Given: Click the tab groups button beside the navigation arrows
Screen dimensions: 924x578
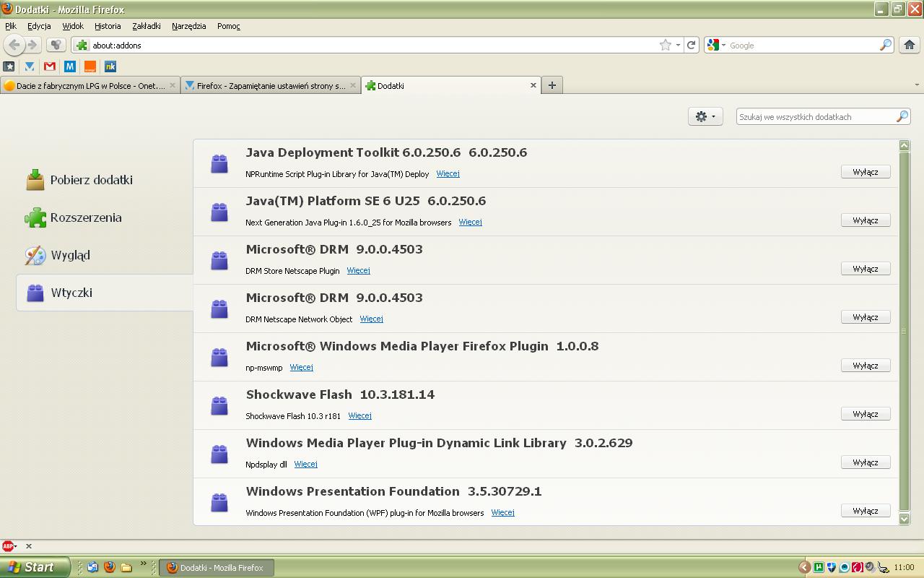Looking at the screenshot, I should 56,45.
